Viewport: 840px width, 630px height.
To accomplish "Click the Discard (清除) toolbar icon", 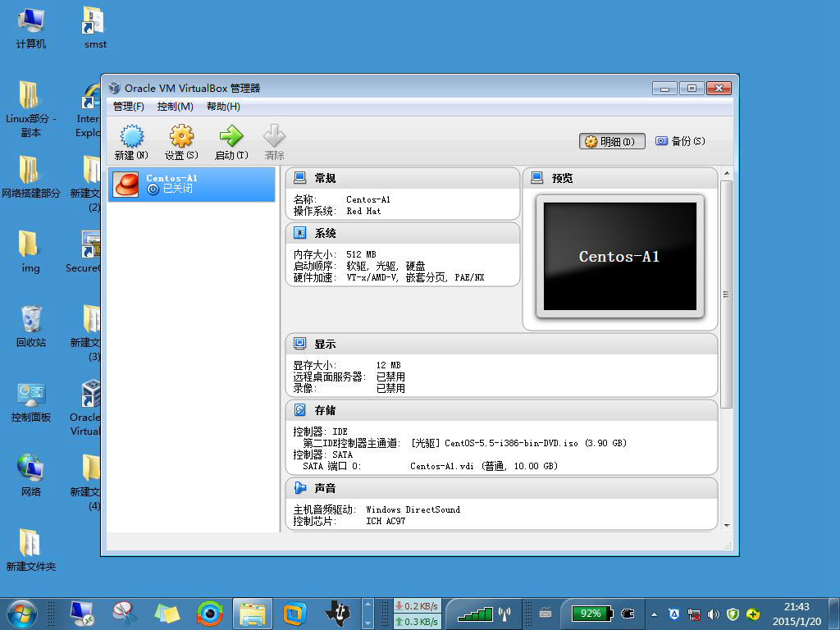I will point(274,136).
